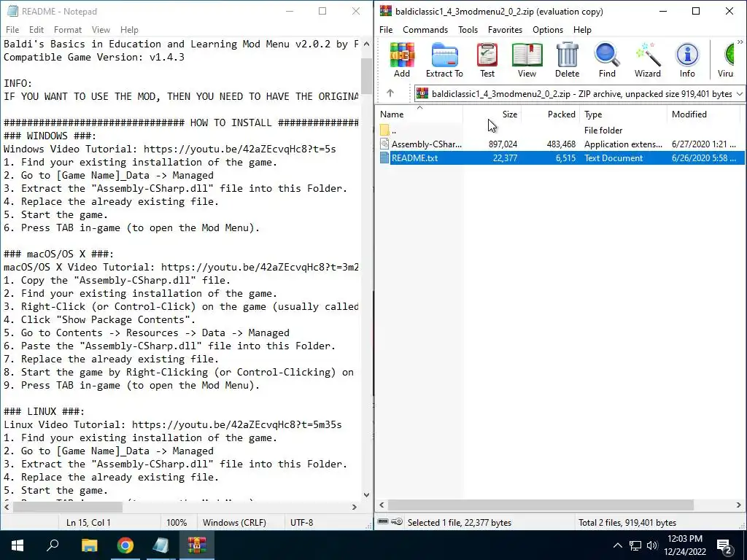Image resolution: width=747 pixels, height=560 pixels.
Task: Open WinRAR Commands menu
Action: tap(425, 29)
